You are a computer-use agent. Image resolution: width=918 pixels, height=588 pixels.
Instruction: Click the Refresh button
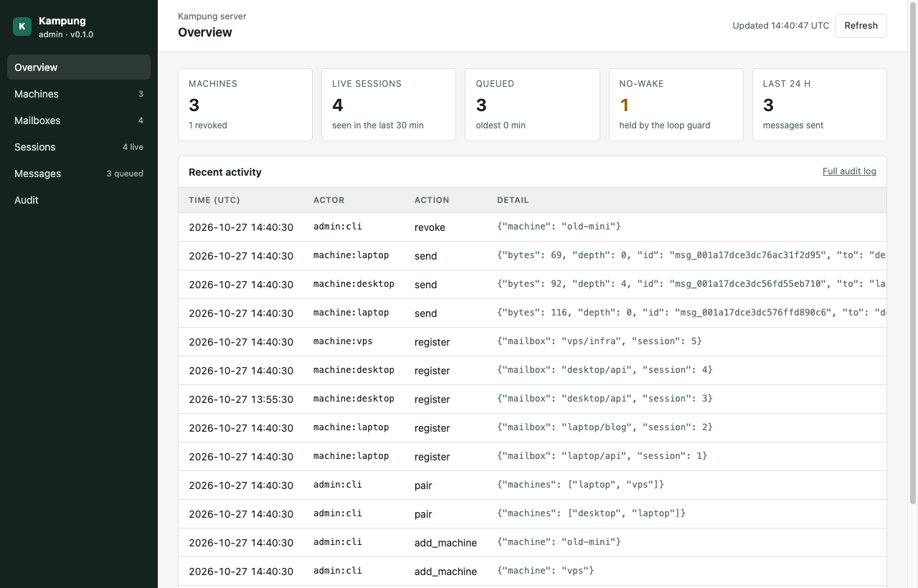pyautogui.click(x=861, y=26)
